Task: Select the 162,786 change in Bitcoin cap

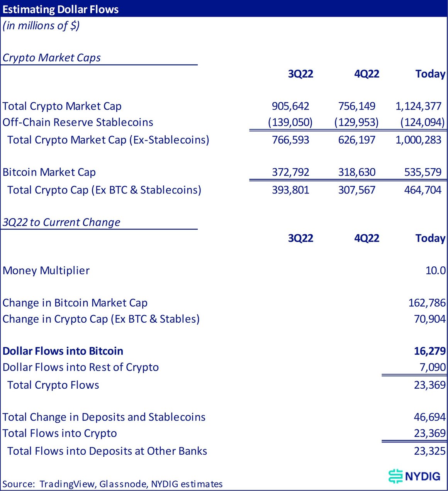Action: [x=427, y=303]
